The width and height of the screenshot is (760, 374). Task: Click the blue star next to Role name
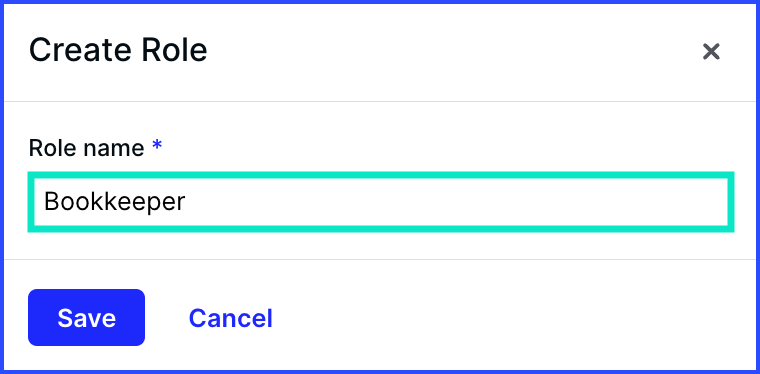pos(157,144)
